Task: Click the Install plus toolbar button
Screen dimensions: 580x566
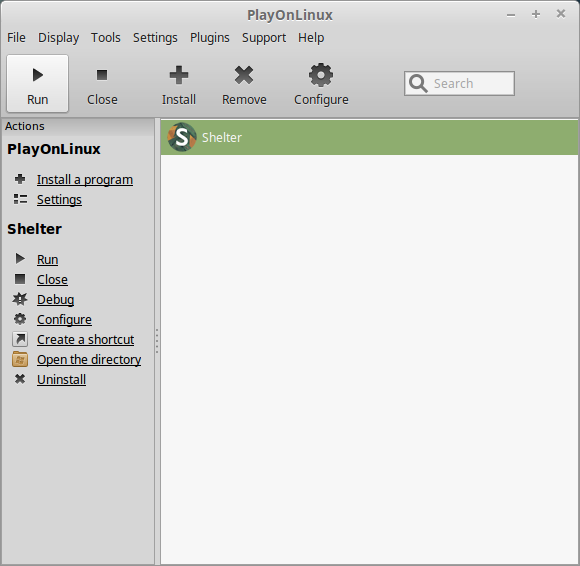Action: (179, 84)
